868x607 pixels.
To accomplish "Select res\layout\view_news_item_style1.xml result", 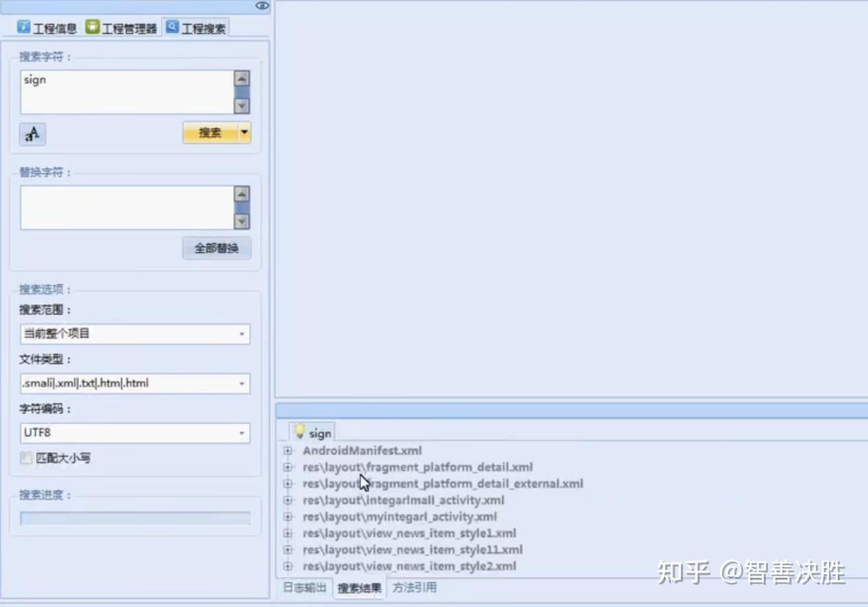I will pos(409,533).
